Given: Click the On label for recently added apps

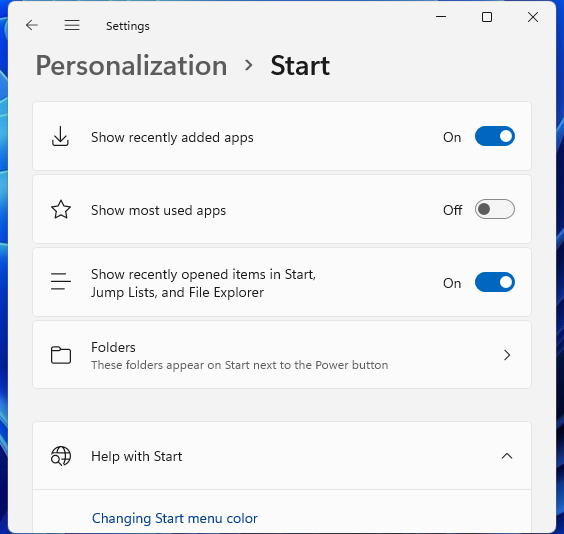Looking at the screenshot, I should pyautogui.click(x=452, y=137).
